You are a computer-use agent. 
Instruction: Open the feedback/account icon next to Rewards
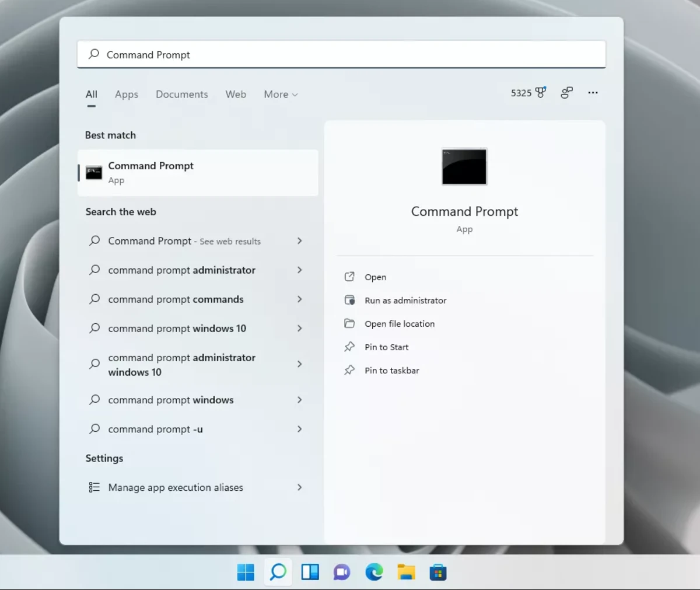(x=566, y=93)
